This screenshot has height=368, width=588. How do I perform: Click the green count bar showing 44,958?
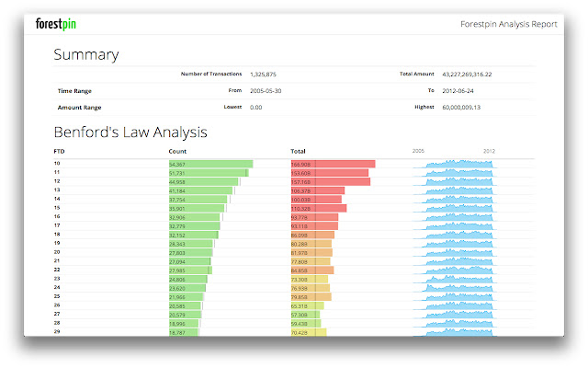click(204, 182)
